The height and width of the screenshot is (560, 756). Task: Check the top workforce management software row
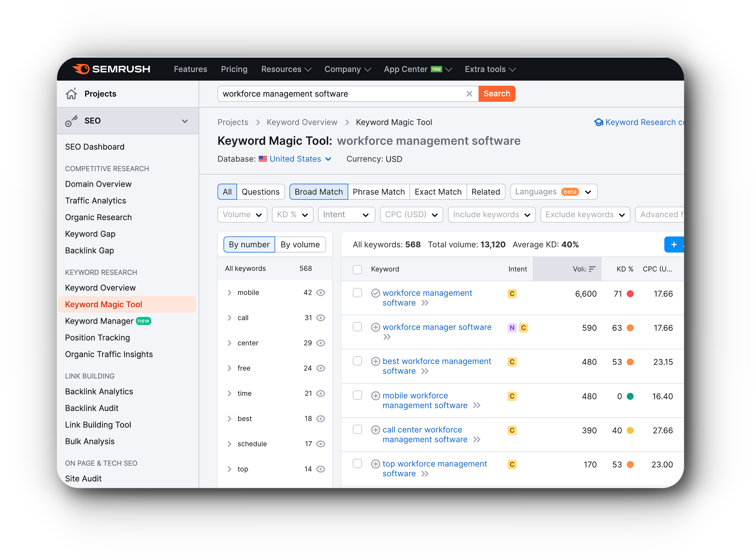(357, 464)
